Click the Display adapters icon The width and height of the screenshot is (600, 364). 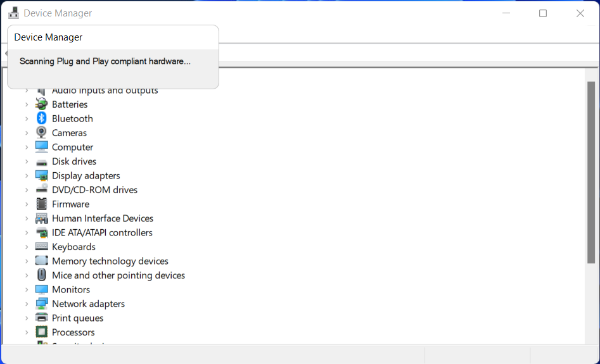pos(42,175)
